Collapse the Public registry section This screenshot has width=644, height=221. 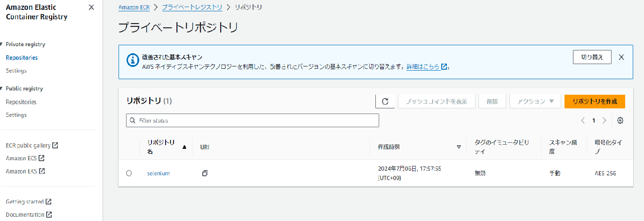(1, 89)
